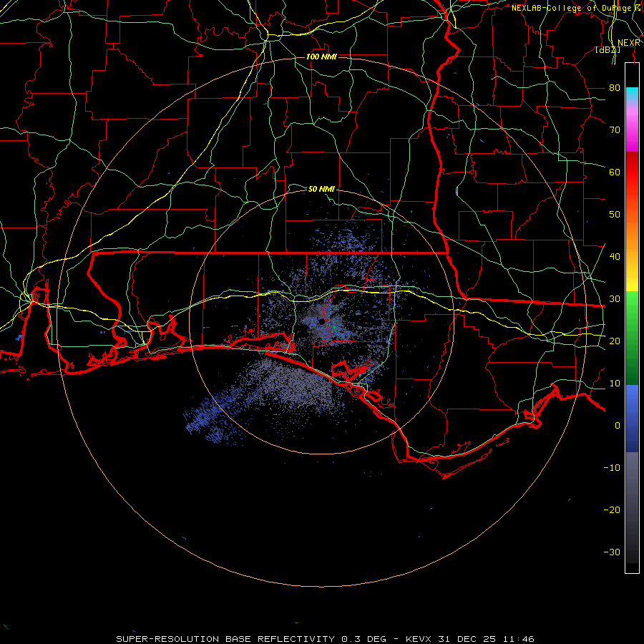The height and width of the screenshot is (644, 644).
Task: Click the gray segment of the color bar
Action: click(x=632, y=477)
